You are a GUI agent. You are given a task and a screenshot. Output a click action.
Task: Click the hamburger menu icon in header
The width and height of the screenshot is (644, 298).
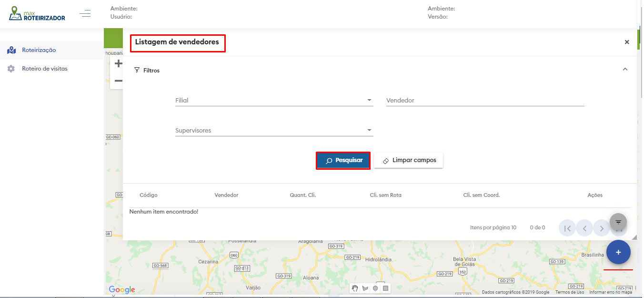(x=85, y=13)
